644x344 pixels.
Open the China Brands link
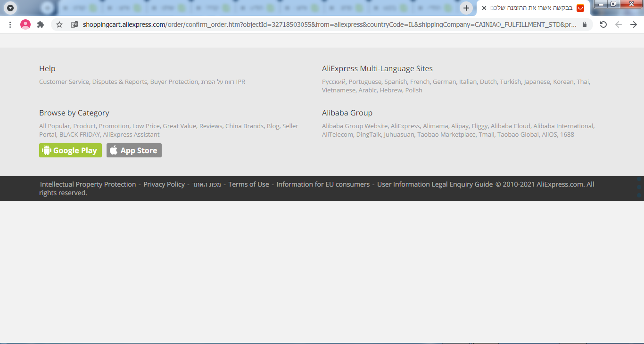(x=244, y=126)
